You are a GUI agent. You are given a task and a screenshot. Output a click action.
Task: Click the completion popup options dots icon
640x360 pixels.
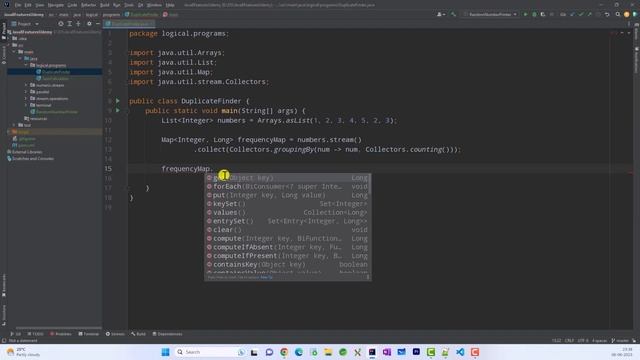tap(368, 277)
